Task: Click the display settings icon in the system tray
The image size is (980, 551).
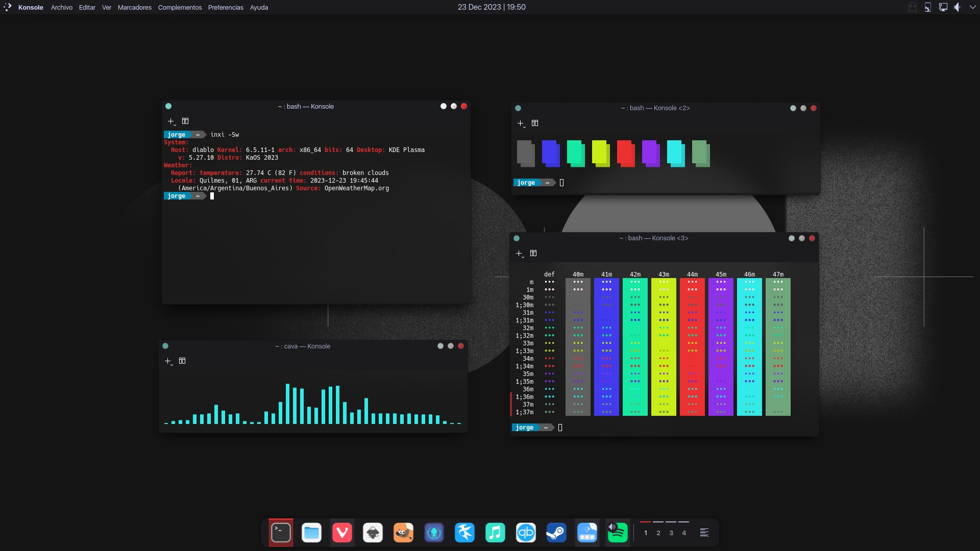Action: click(942, 7)
